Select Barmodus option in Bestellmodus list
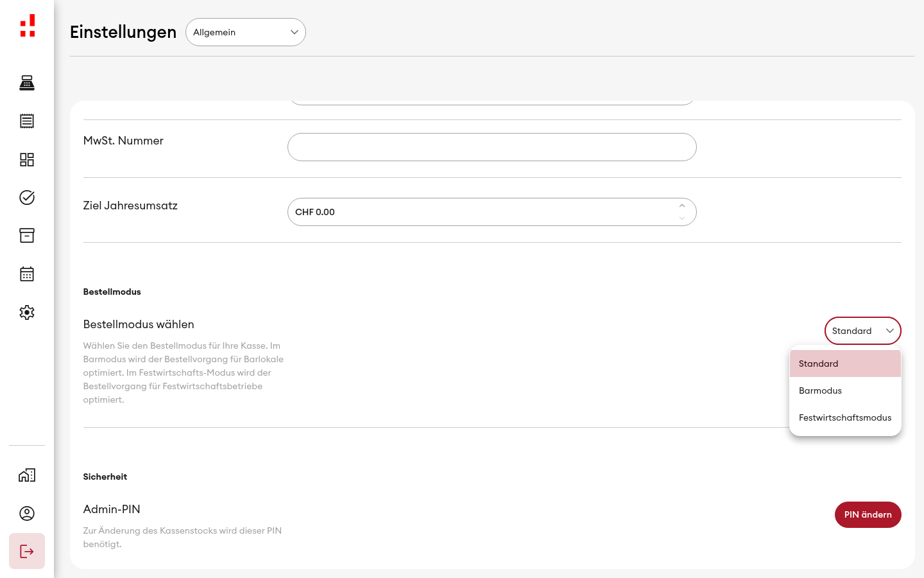The height and width of the screenshot is (578, 924). 845,390
